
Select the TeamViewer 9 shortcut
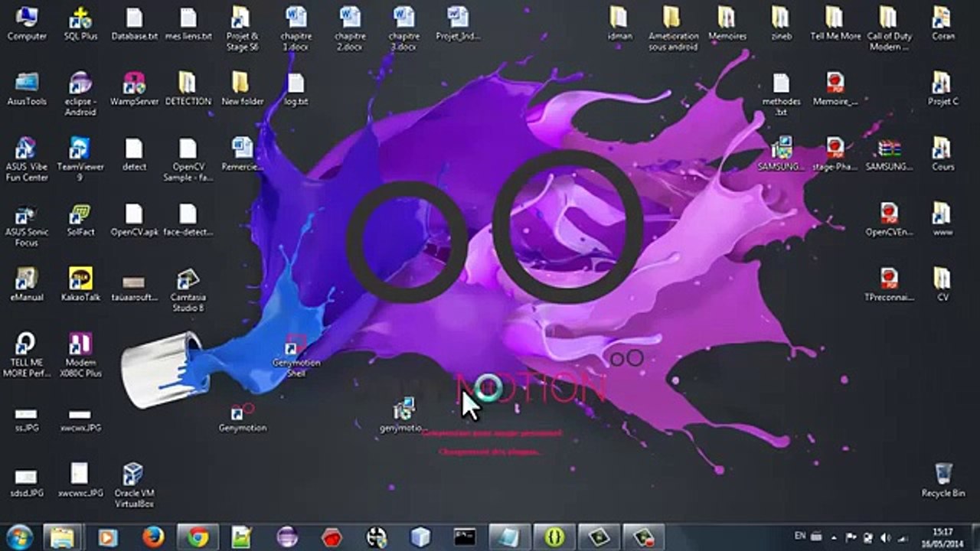(x=80, y=159)
